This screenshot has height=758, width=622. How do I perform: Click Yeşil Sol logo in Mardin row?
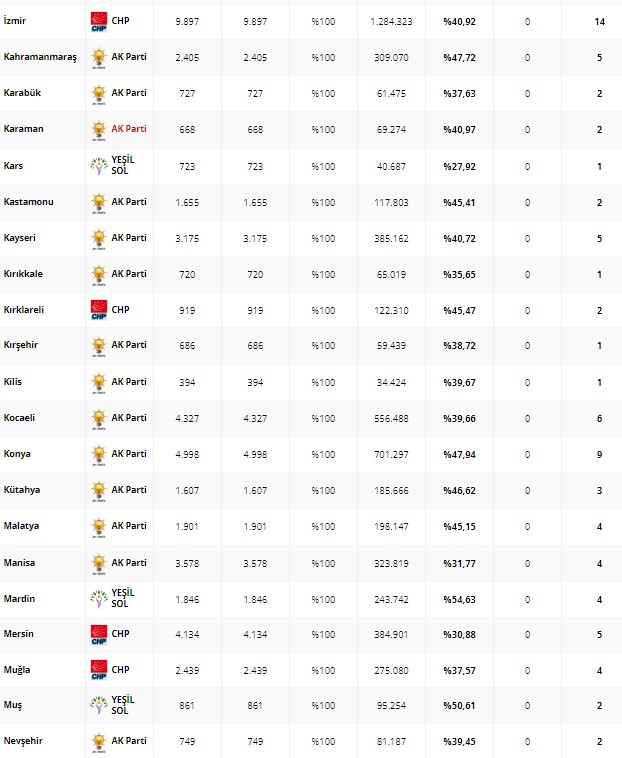click(x=98, y=598)
